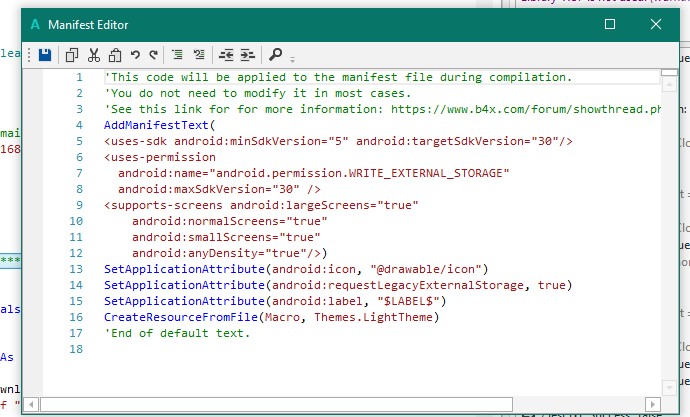Screen dimensions: 690x417
Task: Click the vertical scrollbar up arrow
Action: tap(669, 84)
